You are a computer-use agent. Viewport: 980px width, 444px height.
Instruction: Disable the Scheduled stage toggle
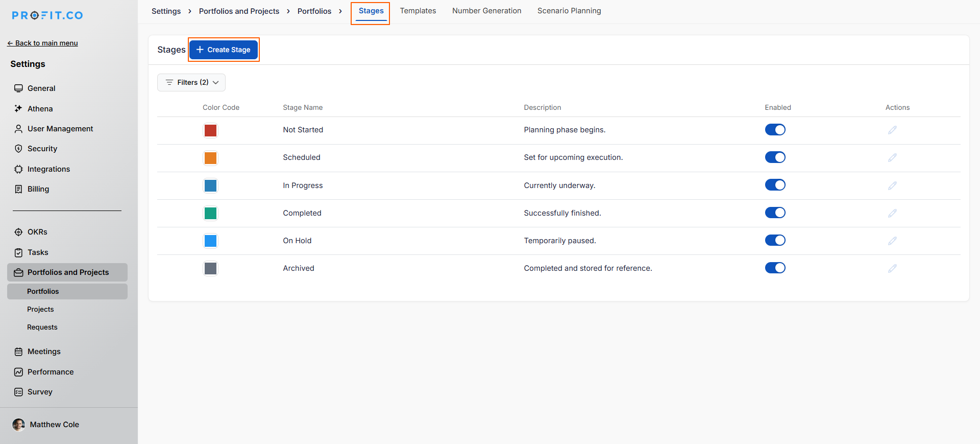pyautogui.click(x=775, y=157)
